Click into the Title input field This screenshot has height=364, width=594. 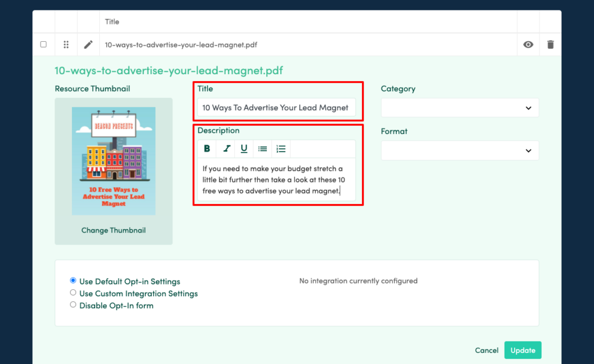[x=277, y=107]
